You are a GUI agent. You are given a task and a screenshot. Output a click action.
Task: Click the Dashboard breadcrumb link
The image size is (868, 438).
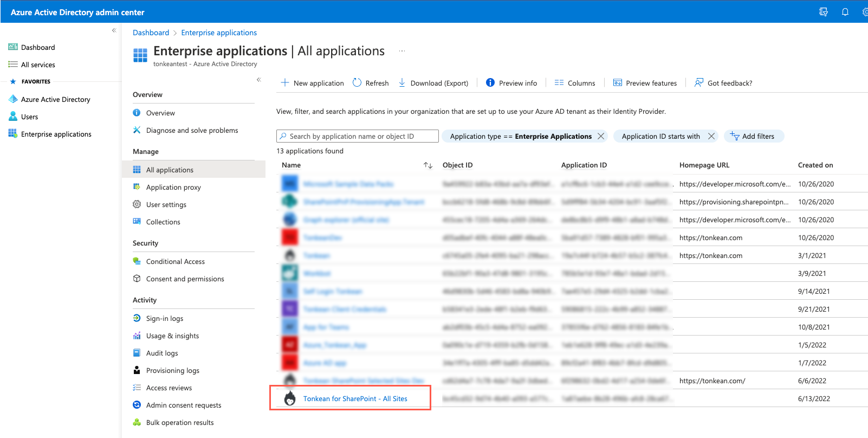151,33
